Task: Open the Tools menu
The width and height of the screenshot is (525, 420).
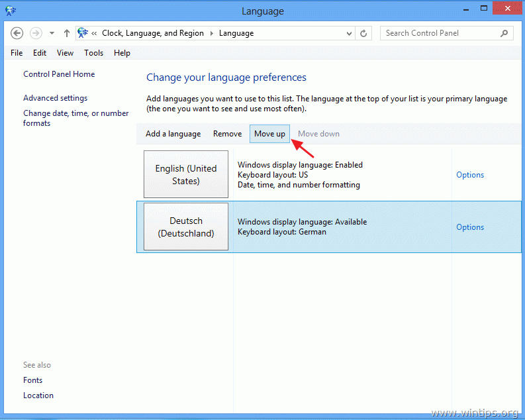Action: [x=93, y=53]
